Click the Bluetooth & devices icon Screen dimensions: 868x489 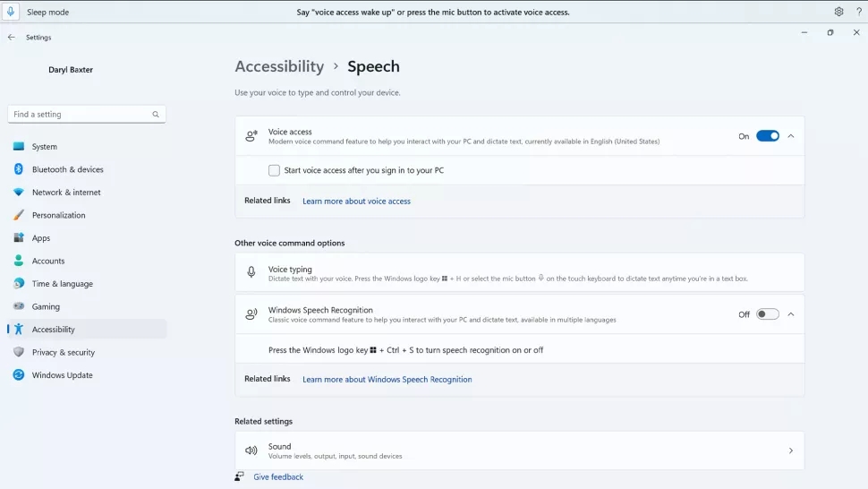pos(19,169)
